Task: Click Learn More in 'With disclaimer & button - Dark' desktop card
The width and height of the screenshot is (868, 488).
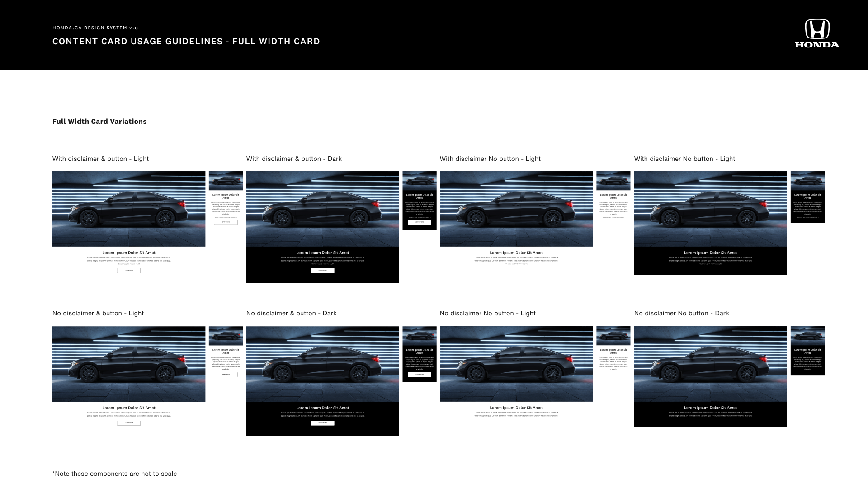Action: click(323, 271)
